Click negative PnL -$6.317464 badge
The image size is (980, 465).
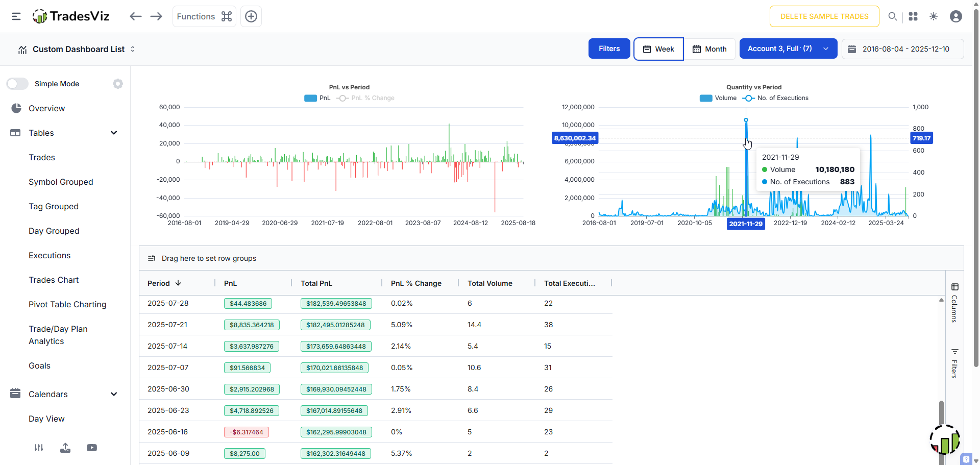click(x=247, y=432)
